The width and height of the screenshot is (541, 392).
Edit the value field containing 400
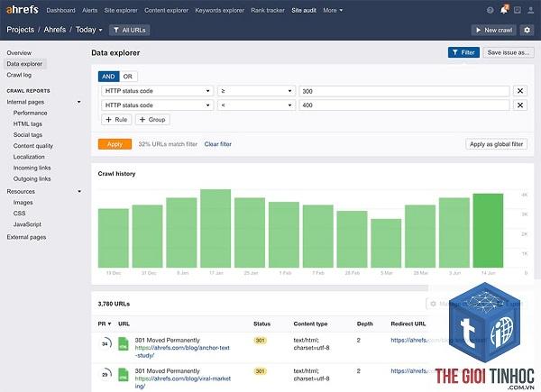click(404, 105)
